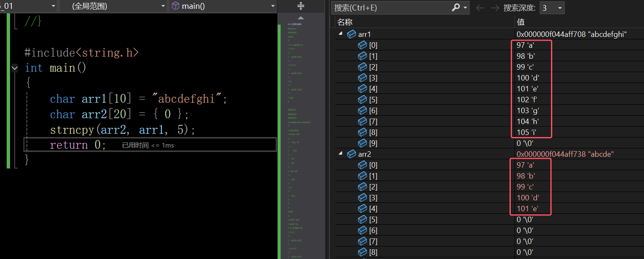This screenshot has width=644, height=259.
Task: Click arr1 value 0x000000f044aff708 "abcdefghi"
Action: [x=572, y=34]
